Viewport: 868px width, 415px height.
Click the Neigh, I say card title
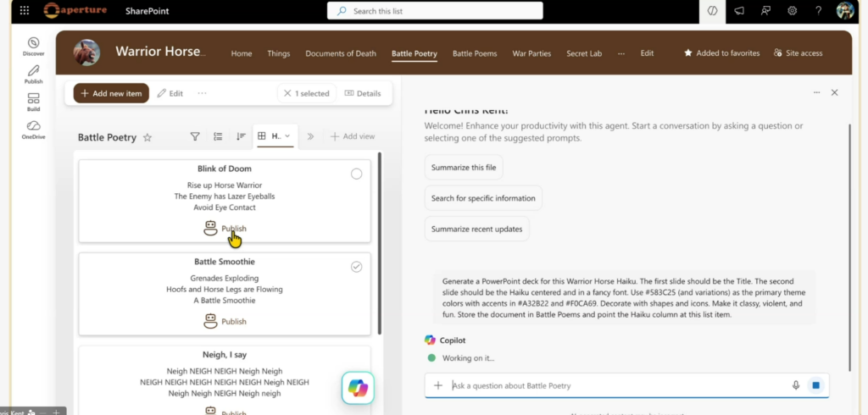[225, 355]
